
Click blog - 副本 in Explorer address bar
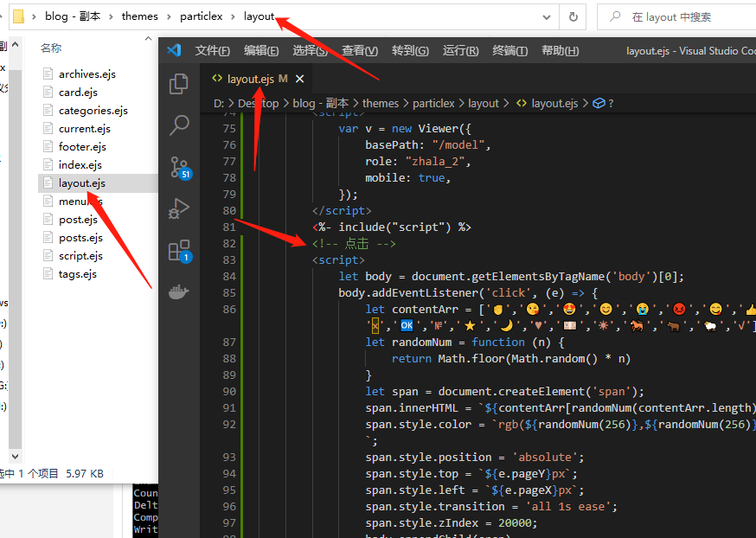point(73,16)
